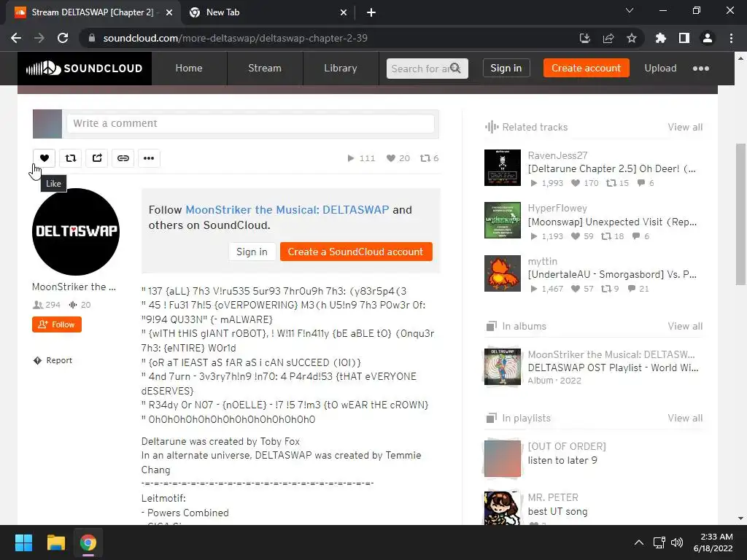Bookmark this page with the star
Viewport: 747px width, 560px height.
click(x=632, y=38)
